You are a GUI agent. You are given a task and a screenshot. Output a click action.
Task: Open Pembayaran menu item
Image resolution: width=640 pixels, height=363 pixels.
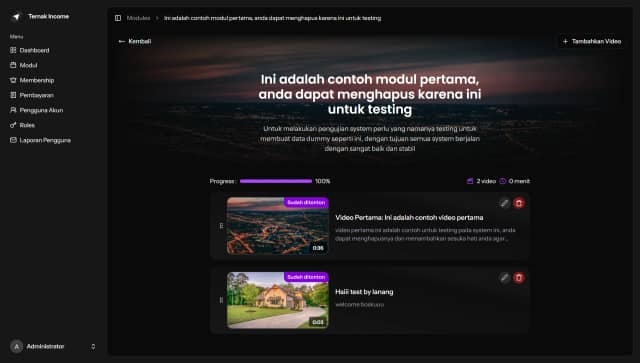(32, 95)
